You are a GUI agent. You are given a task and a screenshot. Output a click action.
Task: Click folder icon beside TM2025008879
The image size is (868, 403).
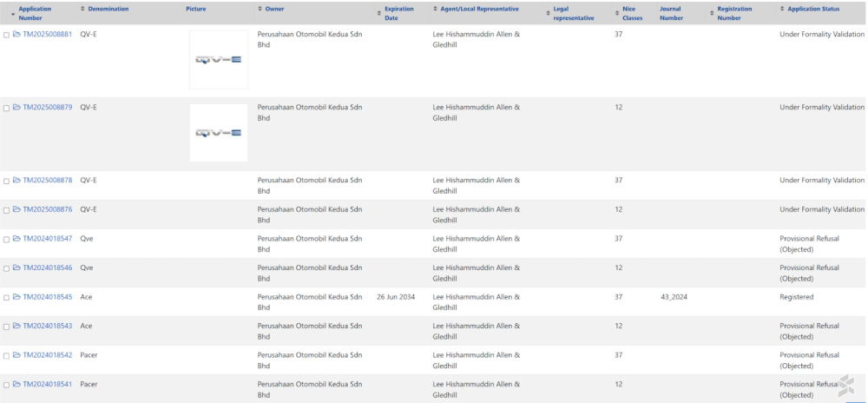tap(16, 108)
